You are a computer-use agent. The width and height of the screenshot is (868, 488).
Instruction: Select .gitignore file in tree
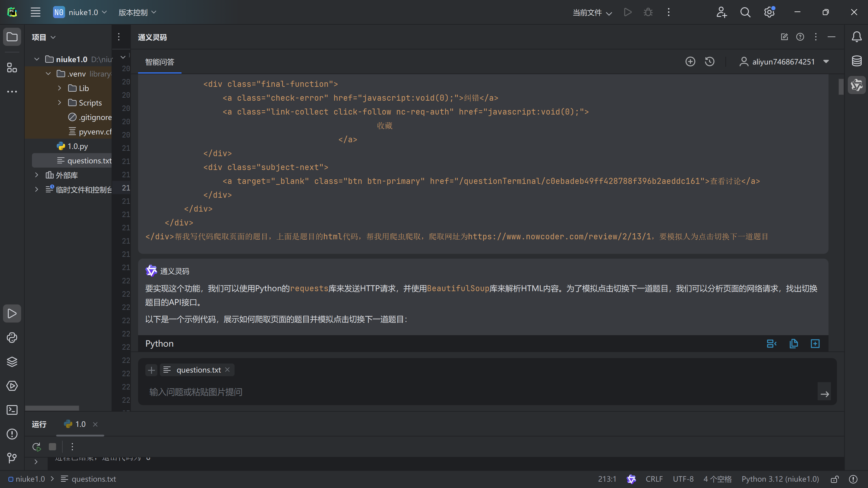[90, 117]
